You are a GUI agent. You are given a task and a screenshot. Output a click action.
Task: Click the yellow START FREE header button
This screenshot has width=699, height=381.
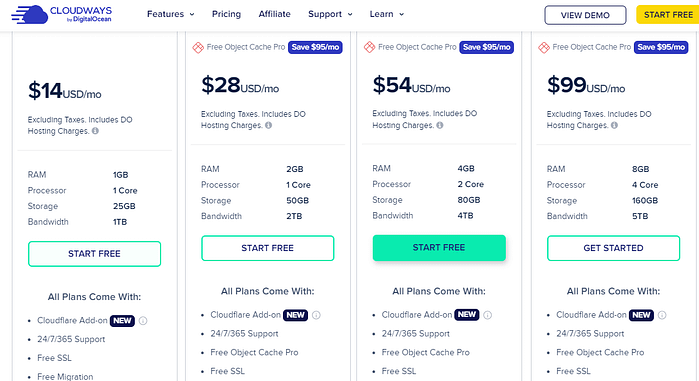[667, 15]
